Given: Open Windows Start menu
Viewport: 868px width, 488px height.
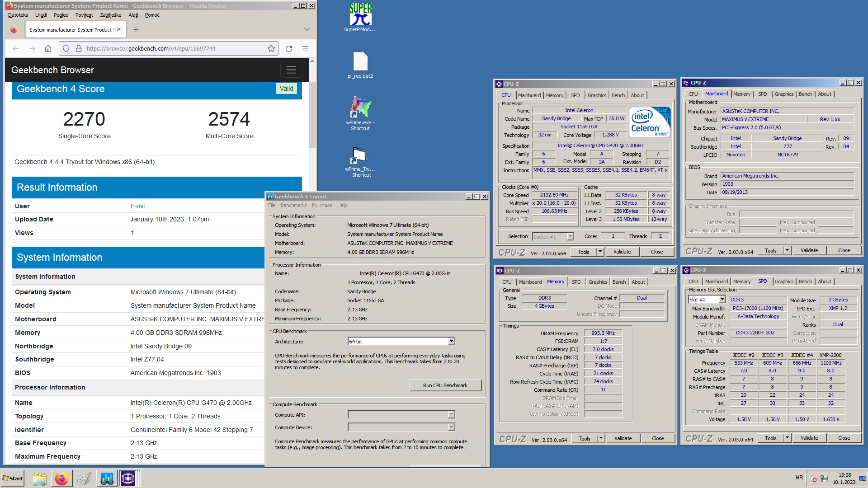Looking at the screenshot, I should point(13,479).
